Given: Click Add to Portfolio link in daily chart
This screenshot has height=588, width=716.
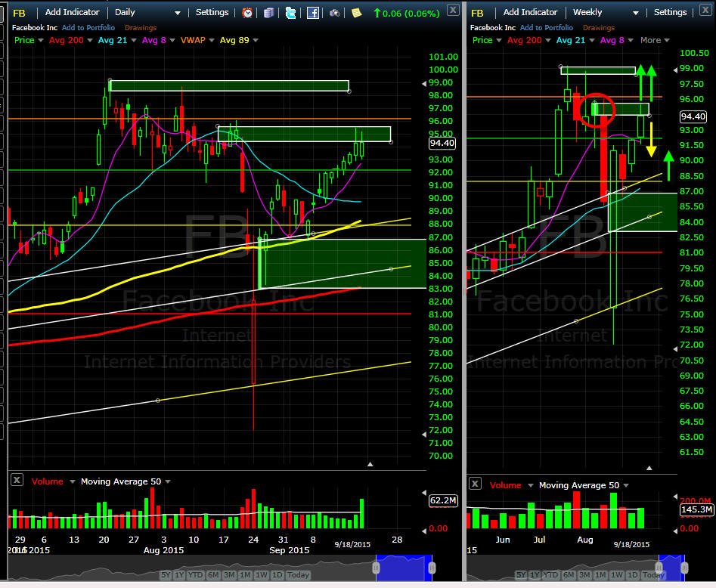Looking at the screenshot, I should click(x=88, y=27).
